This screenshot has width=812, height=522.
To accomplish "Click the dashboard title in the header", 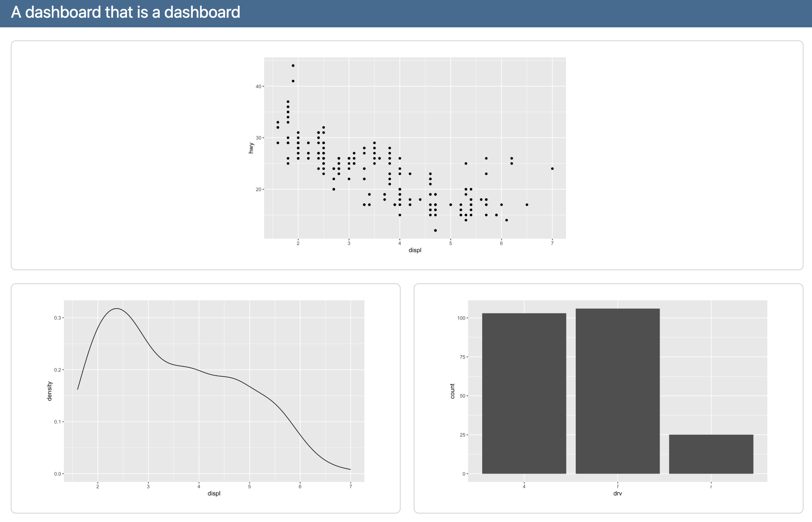I will (125, 12).
